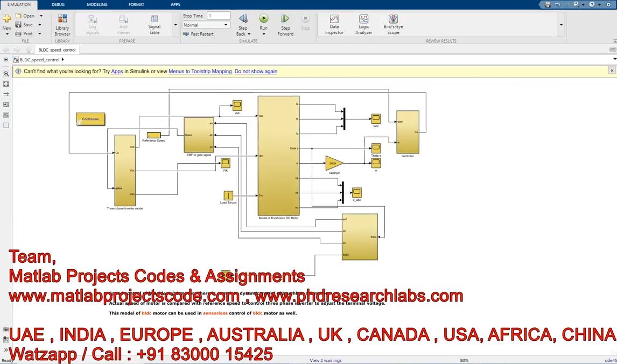Select the Three-phase Inverter model subsystem
Image resolution: width=617 pixels, height=364 pixels.
click(125, 170)
